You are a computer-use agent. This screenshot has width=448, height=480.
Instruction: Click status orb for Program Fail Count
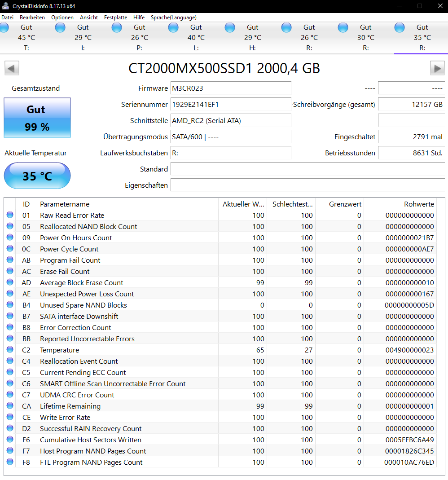point(10,260)
